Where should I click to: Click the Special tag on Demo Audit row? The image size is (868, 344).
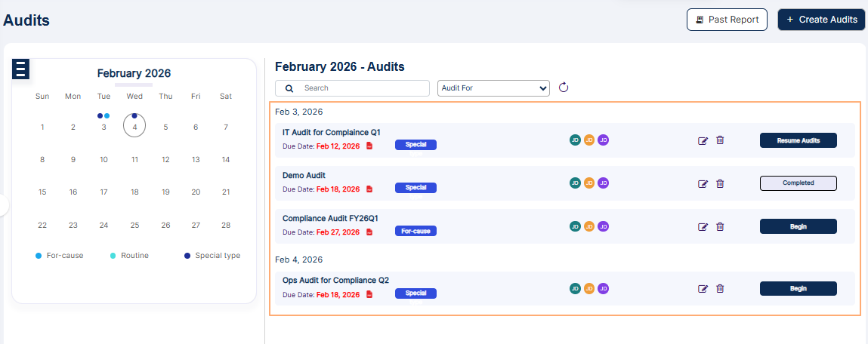coord(415,188)
